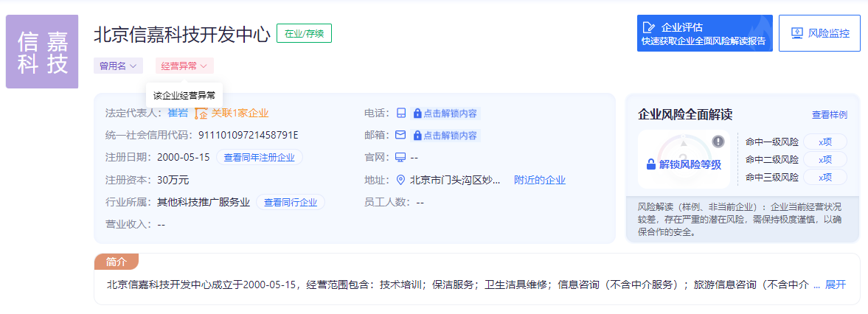Screen dimensions: 868x314
Task: Click 解锁风险等级 lock button
Action: tap(683, 164)
